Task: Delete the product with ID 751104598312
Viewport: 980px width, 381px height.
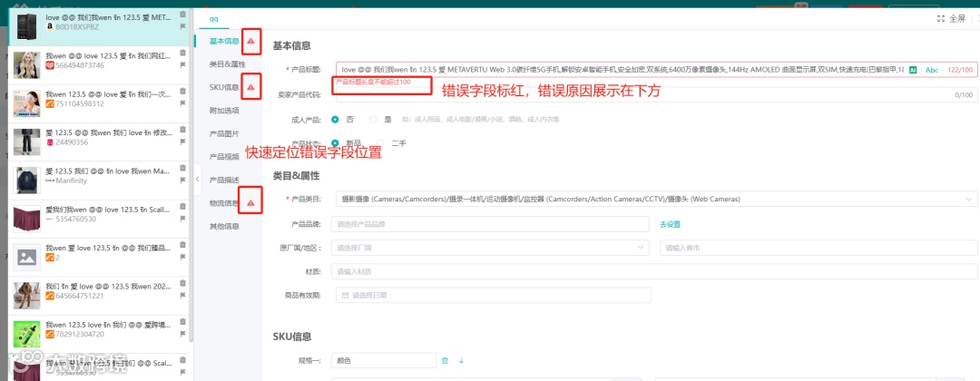Action: pyautogui.click(x=182, y=91)
